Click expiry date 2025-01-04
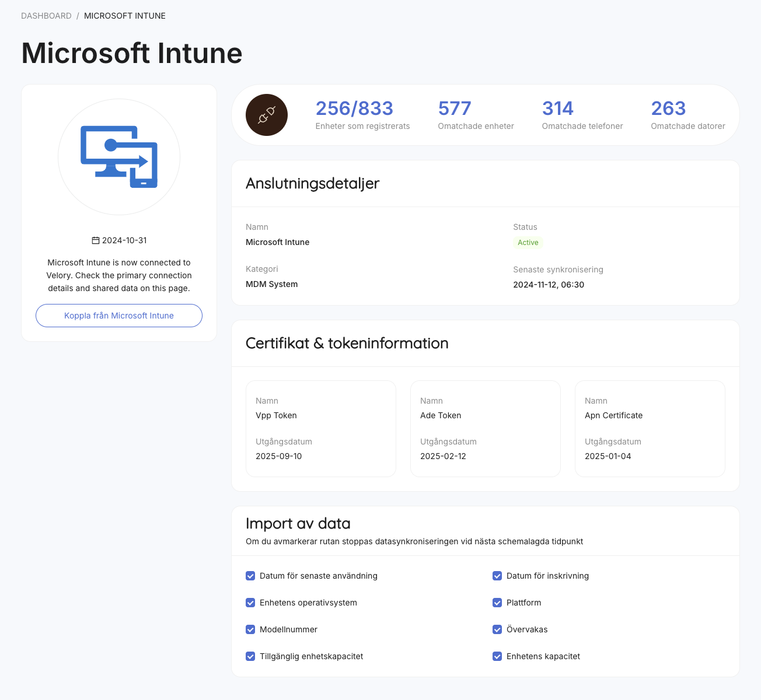 pos(608,456)
